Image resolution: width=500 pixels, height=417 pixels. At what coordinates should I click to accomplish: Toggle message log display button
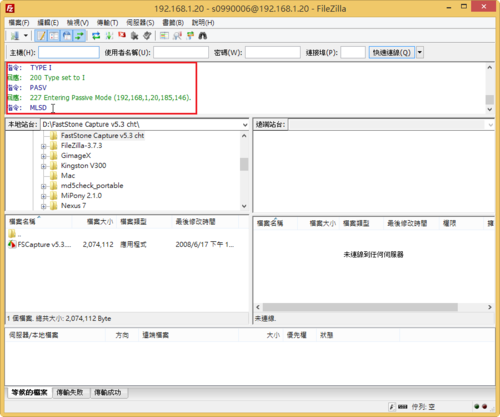pos(41,36)
